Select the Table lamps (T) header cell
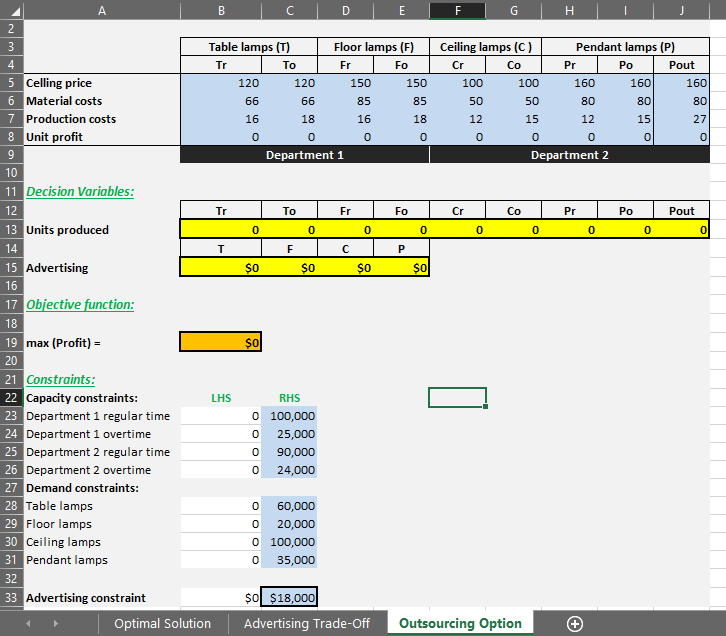Screen dimensions: 726x636 (249, 47)
